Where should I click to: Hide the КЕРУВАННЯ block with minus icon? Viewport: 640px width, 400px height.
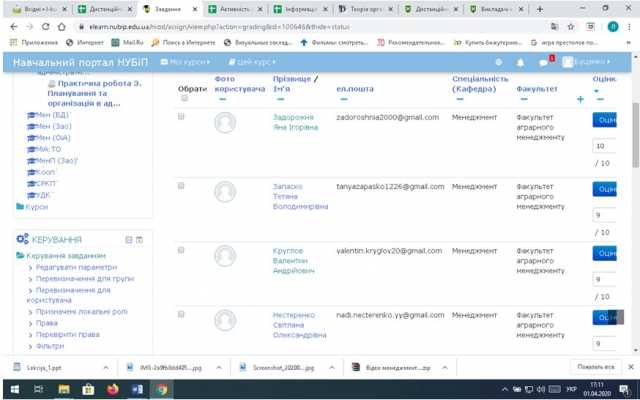pos(128,240)
